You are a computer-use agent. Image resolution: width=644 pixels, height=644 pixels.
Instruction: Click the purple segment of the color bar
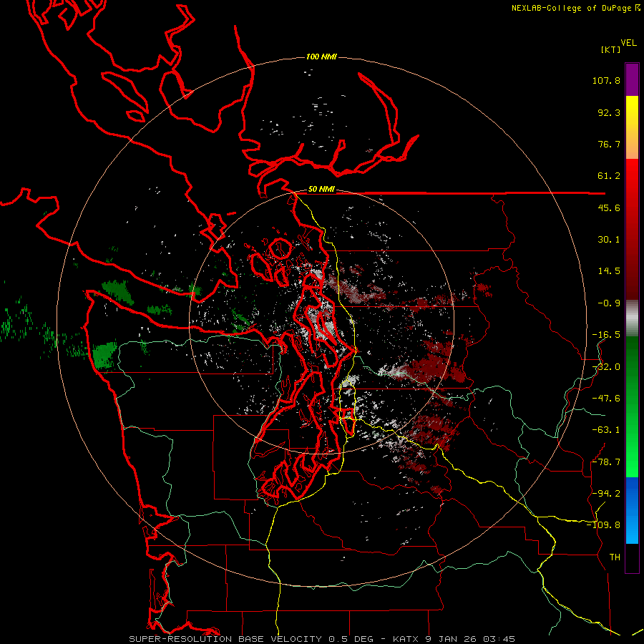632,79
